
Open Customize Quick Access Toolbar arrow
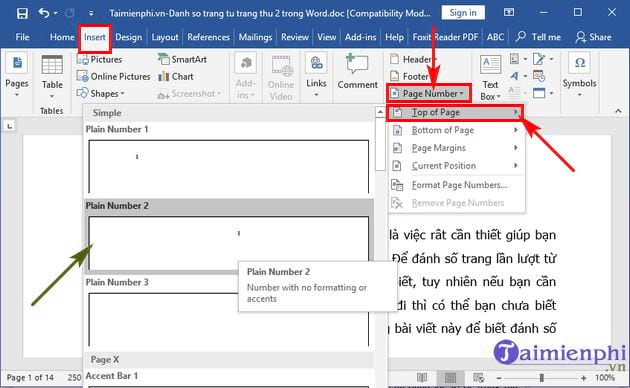[91, 13]
